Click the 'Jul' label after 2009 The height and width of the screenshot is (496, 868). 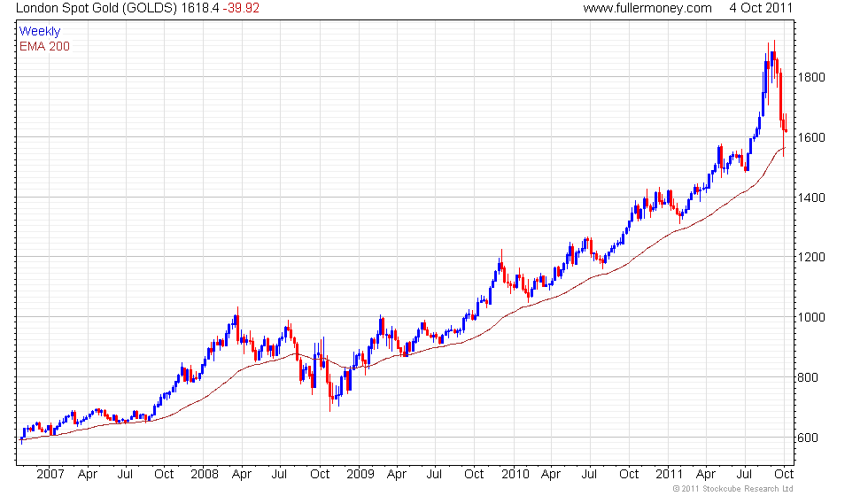point(435,475)
